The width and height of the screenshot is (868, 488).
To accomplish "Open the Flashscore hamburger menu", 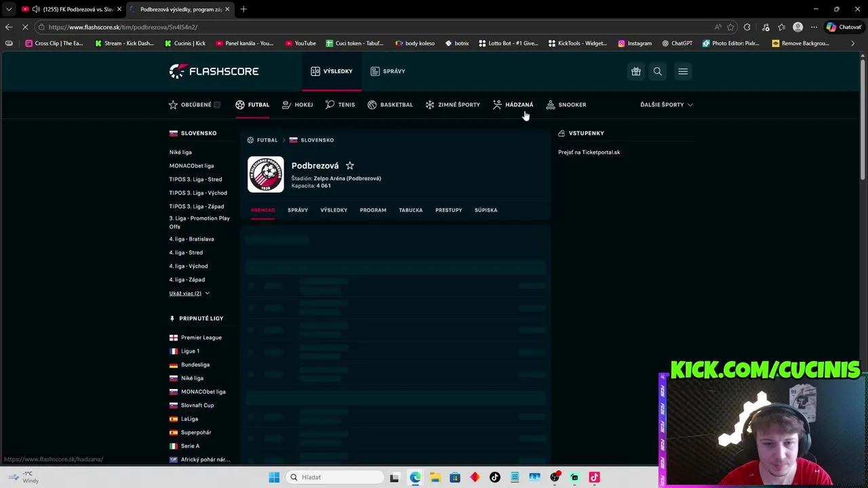I will (683, 71).
